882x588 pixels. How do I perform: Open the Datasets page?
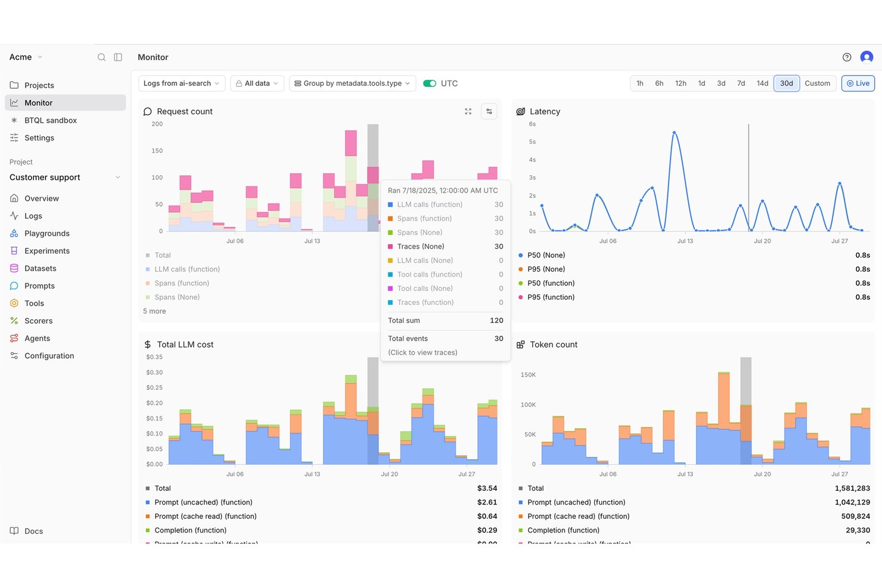click(66, 268)
